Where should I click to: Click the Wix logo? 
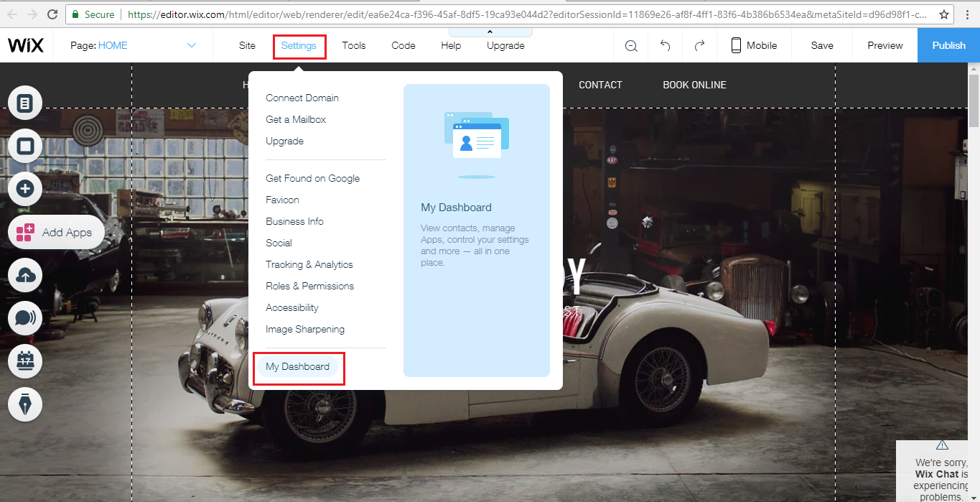pyautogui.click(x=26, y=45)
